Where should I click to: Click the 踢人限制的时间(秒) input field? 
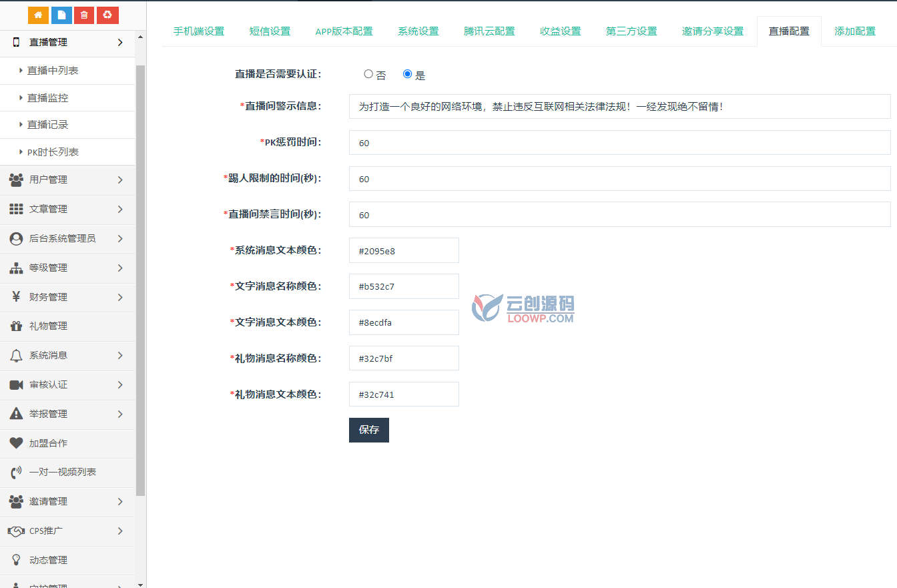[x=620, y=178]
